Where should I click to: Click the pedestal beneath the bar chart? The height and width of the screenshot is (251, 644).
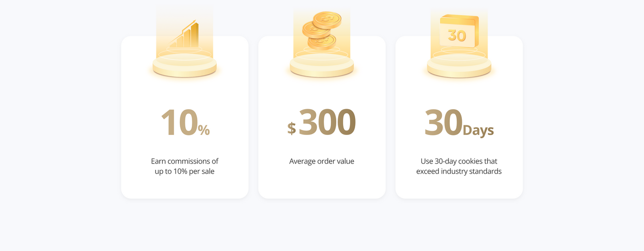click(x=184, y=67)
